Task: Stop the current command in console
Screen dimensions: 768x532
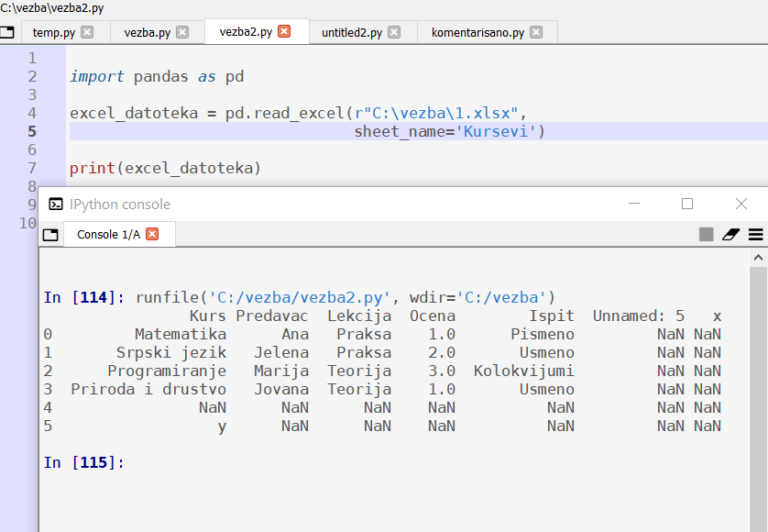Action: click(706, 235)
